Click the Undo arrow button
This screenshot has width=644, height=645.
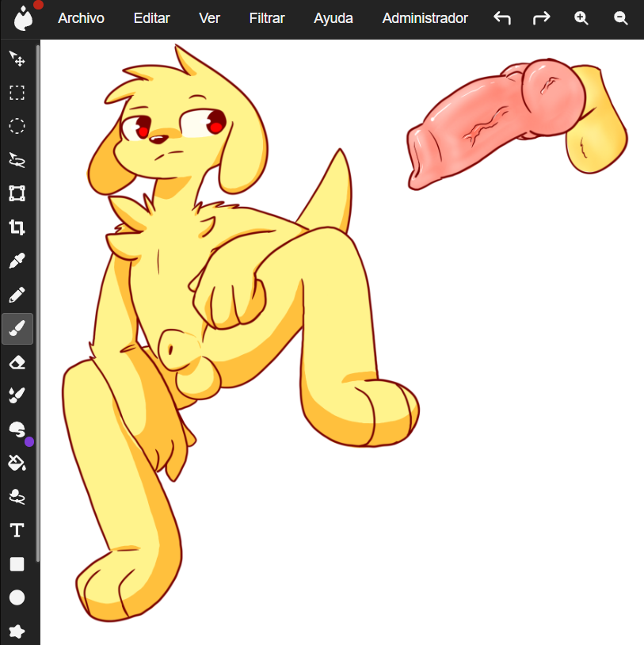pyautogui.click(x=502, y=18)
